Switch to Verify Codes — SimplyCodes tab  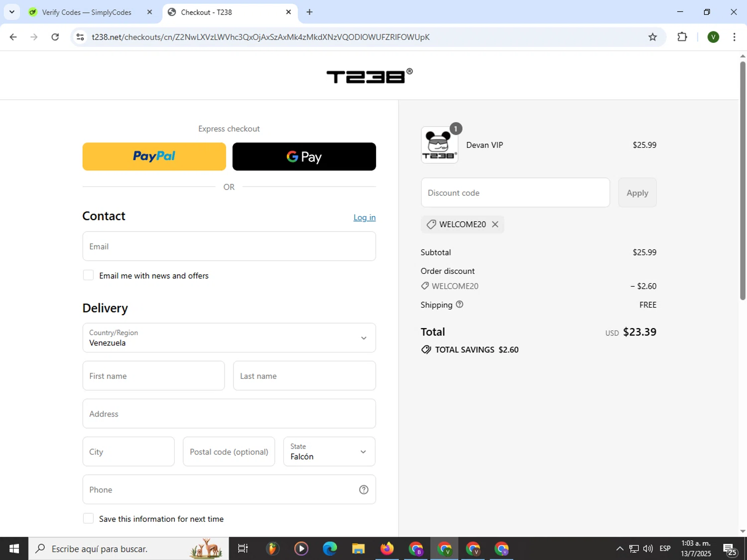pyautogui.click(x=86, y=12)
